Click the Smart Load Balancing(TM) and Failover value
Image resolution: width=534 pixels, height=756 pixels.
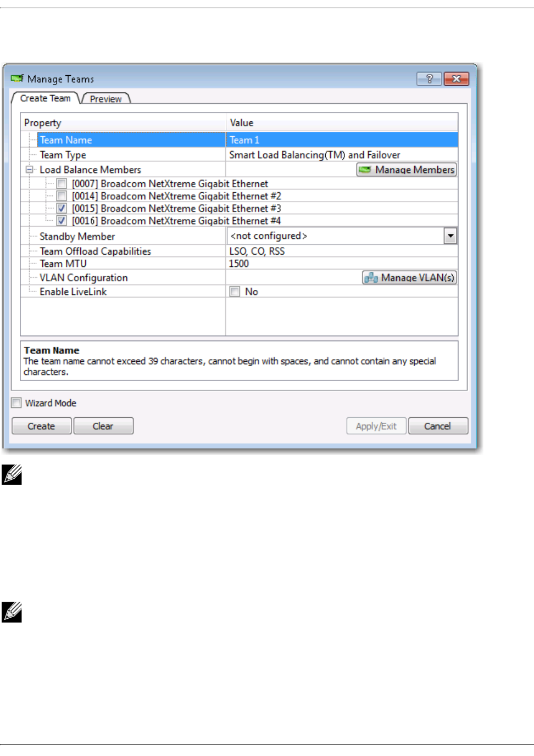click(315, 155)
